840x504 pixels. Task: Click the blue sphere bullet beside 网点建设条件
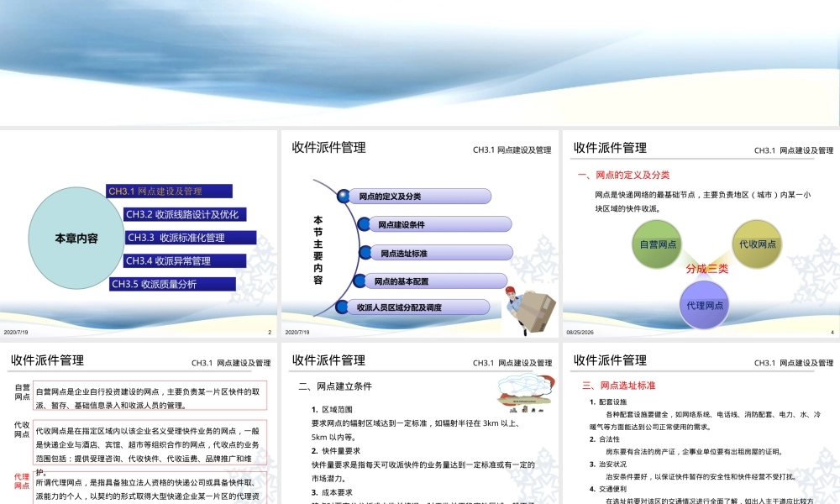[x=364, y=224]
